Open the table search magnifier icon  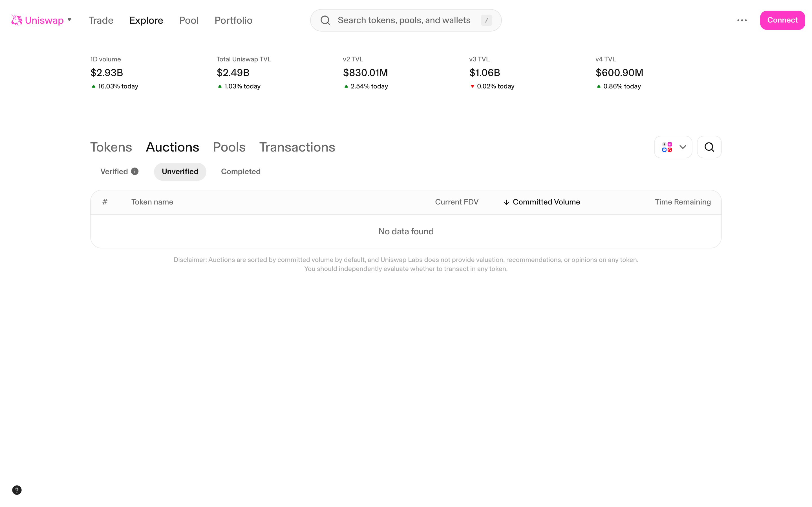point(709,147)
